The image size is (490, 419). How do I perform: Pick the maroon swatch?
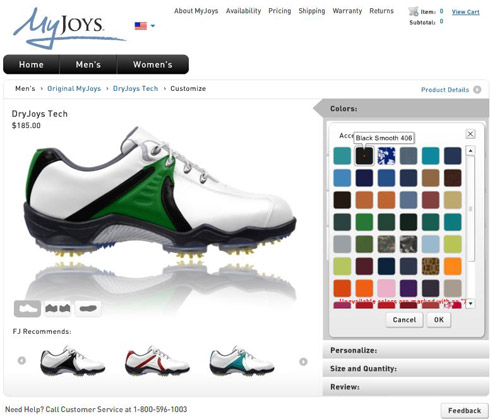click(x=364, y=266)
